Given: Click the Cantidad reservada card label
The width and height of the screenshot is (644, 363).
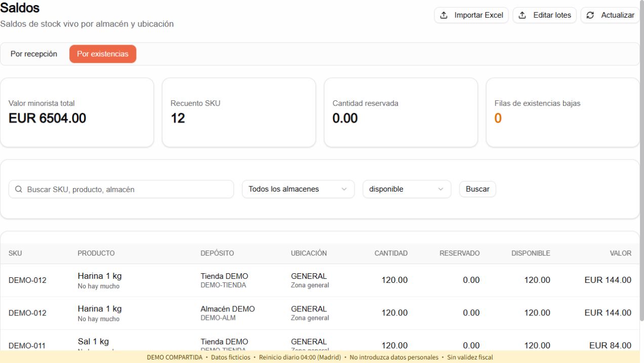Looking at the screenshot, I should [x=366, y=103].
